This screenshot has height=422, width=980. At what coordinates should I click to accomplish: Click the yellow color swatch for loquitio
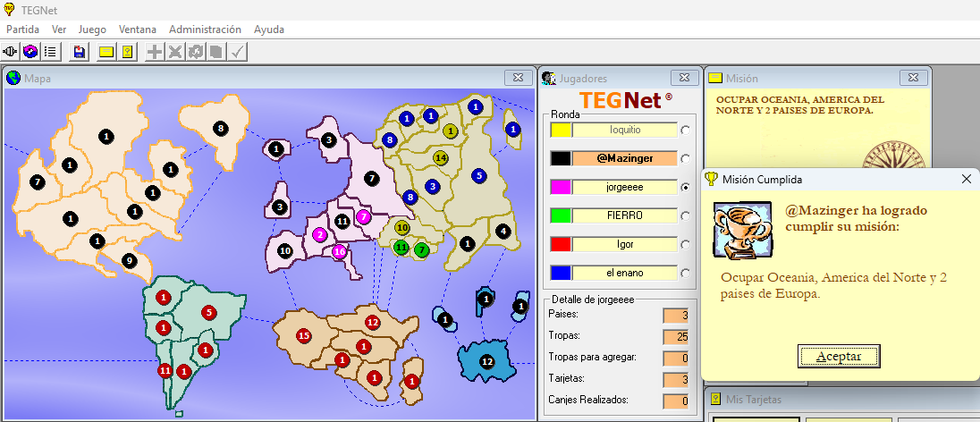pyautogui.click(x=561, y=130)
